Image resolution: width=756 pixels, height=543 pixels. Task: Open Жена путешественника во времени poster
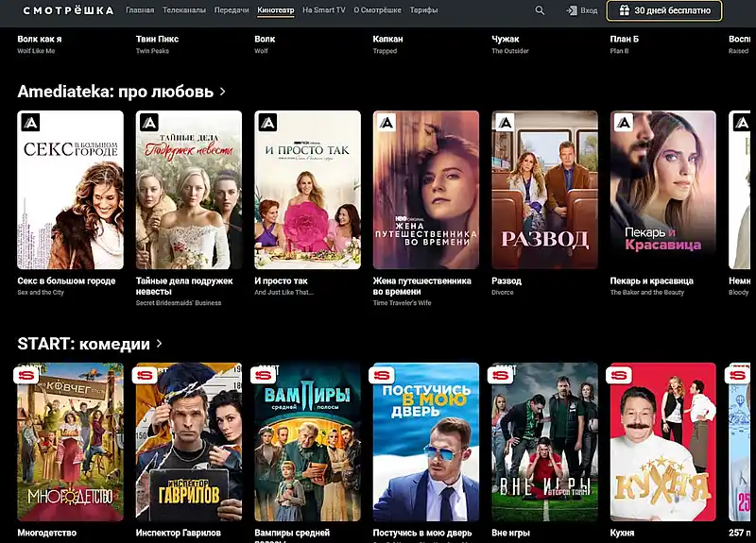[426, 190]
